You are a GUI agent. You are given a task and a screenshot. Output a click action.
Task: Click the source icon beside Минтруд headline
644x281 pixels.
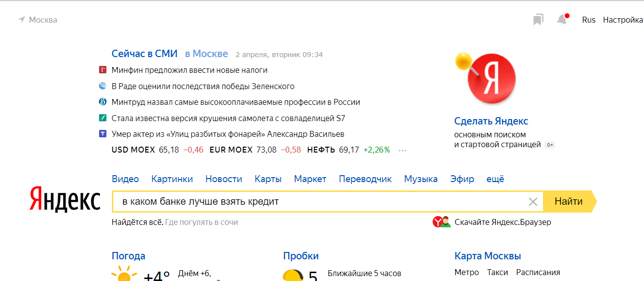(102, 102)
